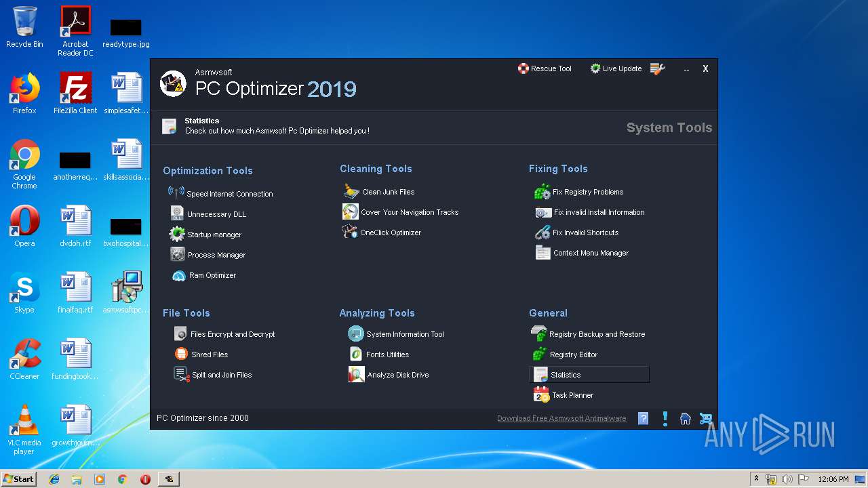The height and width of the screenshot is (488, 868).
Task: Select the Skype desktop shortcut
Action: coord(24,293)
